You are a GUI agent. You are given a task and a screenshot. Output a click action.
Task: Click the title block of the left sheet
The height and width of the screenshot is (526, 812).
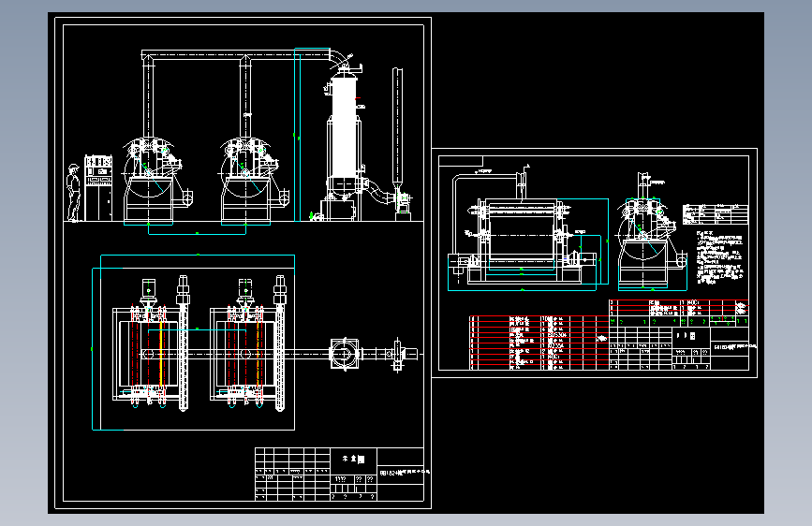[339, 475]
